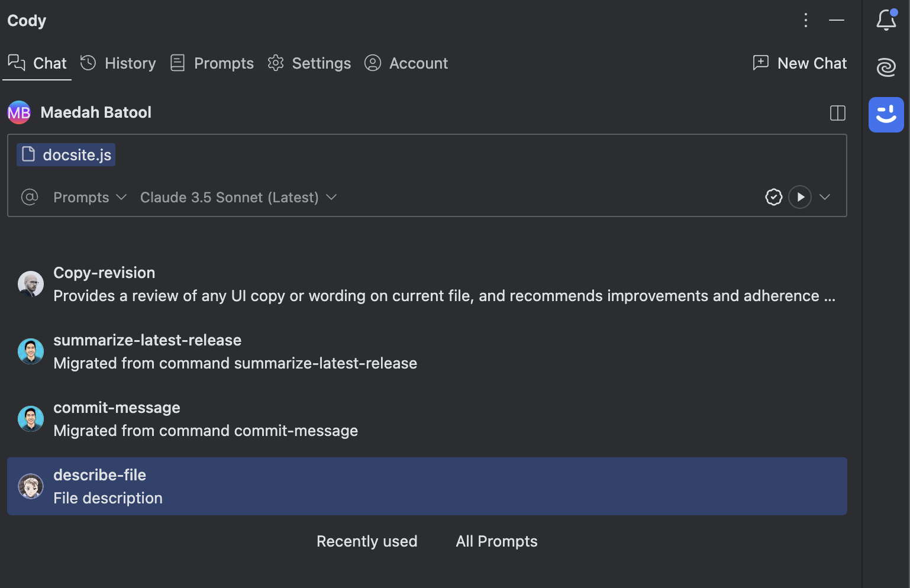Show Recently used prompts
The height and width of the screenshot is (588, 910).
[x=367, y=541]
